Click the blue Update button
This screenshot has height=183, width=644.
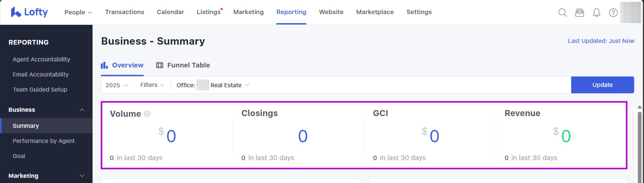point(602,85)
